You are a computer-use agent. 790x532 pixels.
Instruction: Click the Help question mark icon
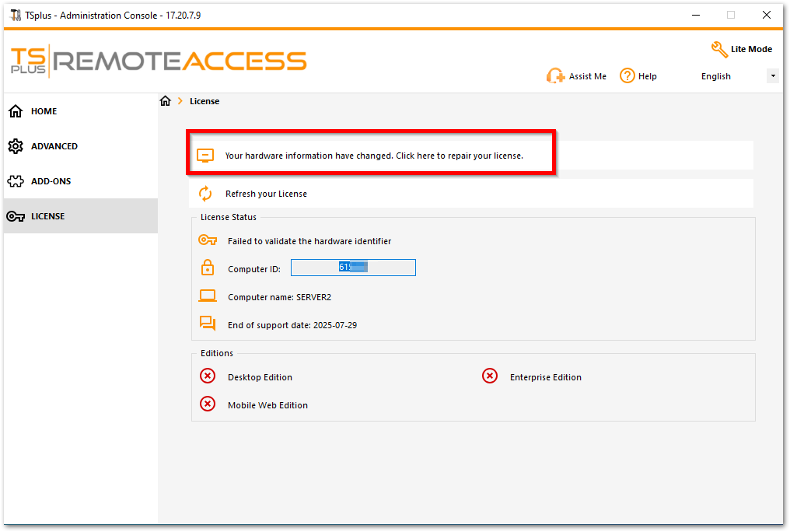[x=627, y=75]
